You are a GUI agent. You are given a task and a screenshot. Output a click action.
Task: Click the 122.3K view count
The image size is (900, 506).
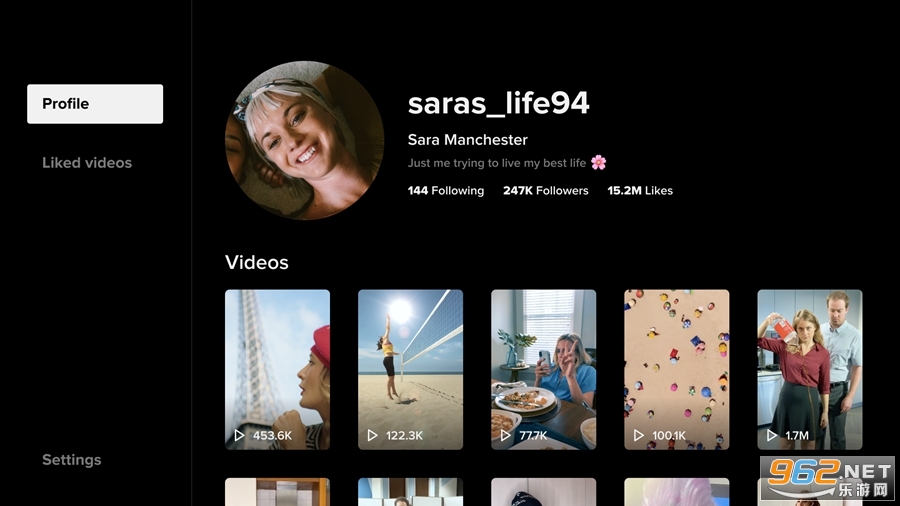pos(404,435)
